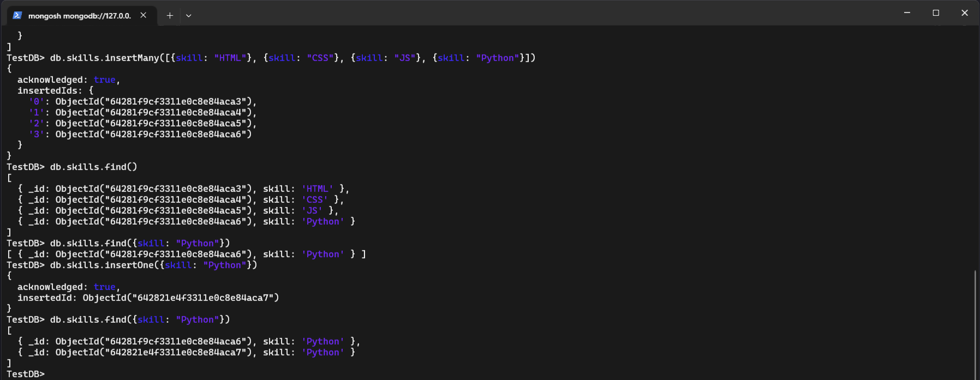
Task: Click the insertedId ObjectId line from insertOne
Action: 148,298
